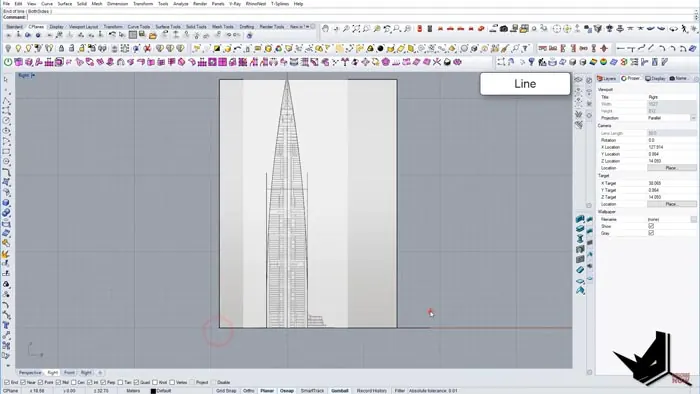Click the black Default layer color swatch
This screenshot has height=394, width=700.
[x=153, y=391]
